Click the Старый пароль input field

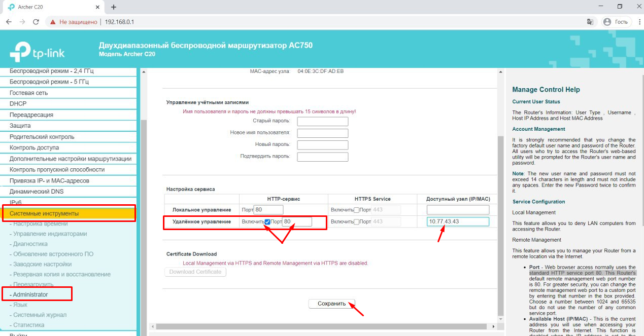(x=322, y=121)
